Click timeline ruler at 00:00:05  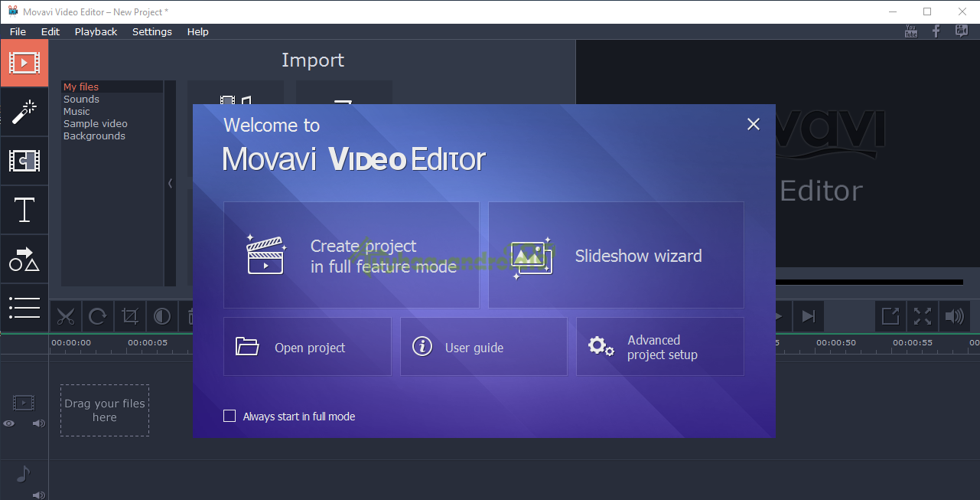coord(148,343)
